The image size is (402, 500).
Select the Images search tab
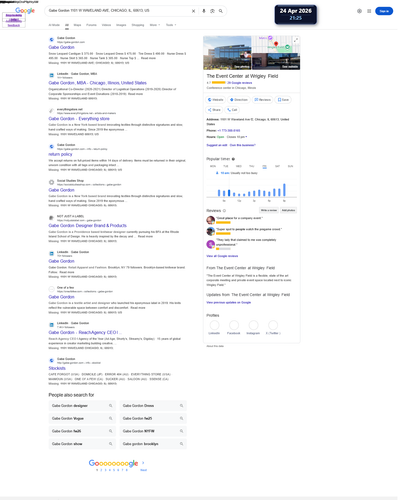(x=121, y=25)
